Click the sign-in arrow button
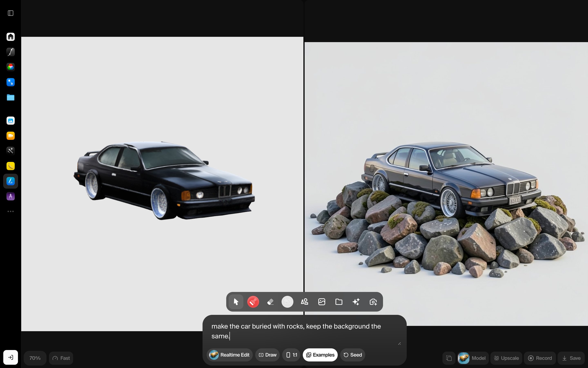 click(x=10, y=357)
